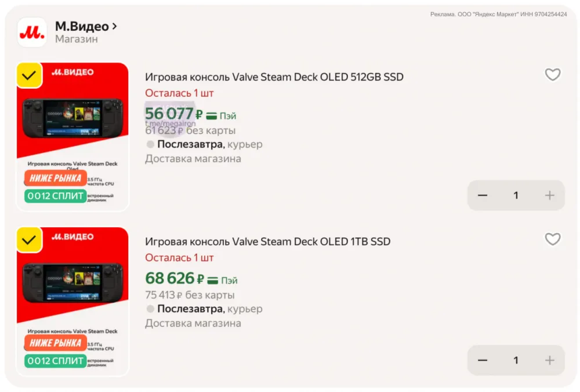This screenshot has height=392, width=580.
Task: Click the Пэй card icon beside 56 077 ₽
Action: click(x=212, y=116)
